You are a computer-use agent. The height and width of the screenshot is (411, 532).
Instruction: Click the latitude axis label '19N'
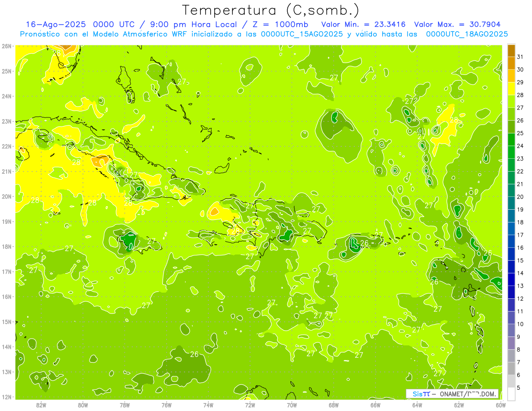point(7,221)
